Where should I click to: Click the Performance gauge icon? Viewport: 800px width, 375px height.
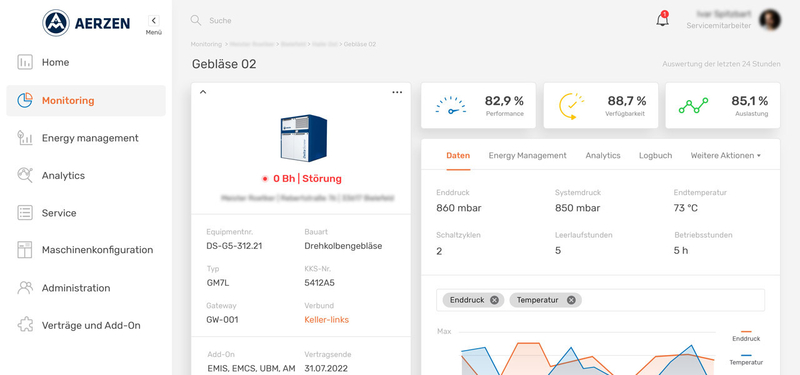pyautogui.click(x=451, y=105)
